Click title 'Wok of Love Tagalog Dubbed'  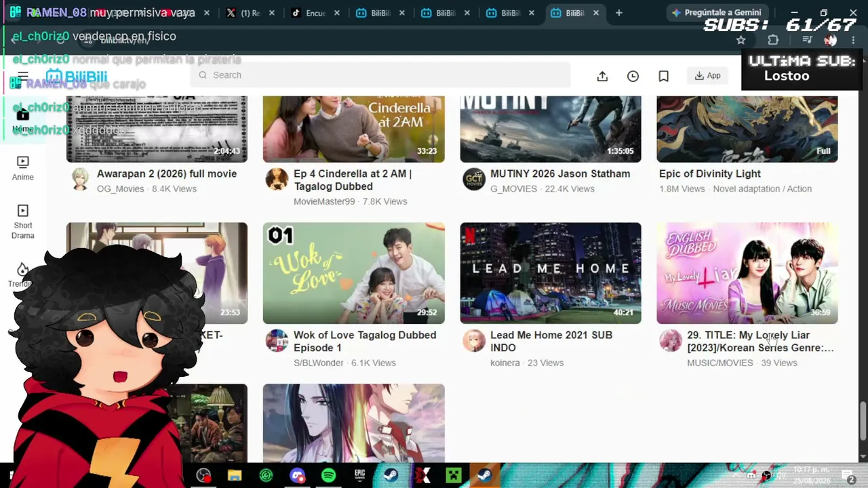[365, 341]
